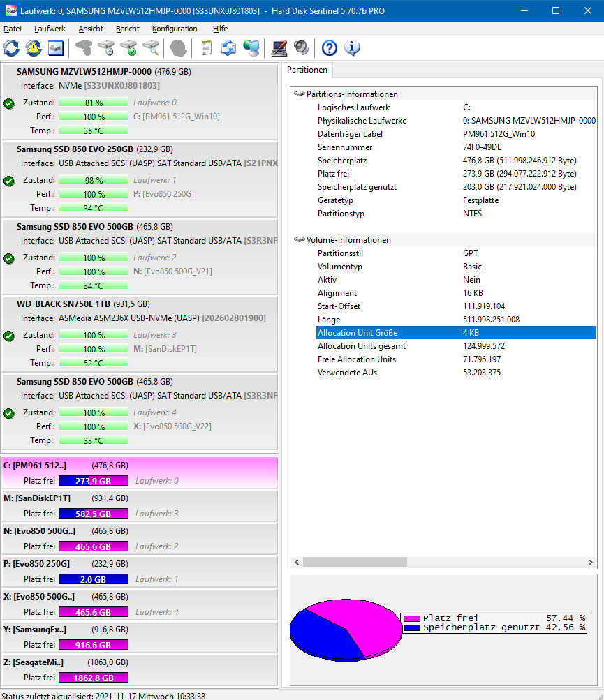
Task: Click the grayed gray blob toolbar icon
Action: click(179, 47)
